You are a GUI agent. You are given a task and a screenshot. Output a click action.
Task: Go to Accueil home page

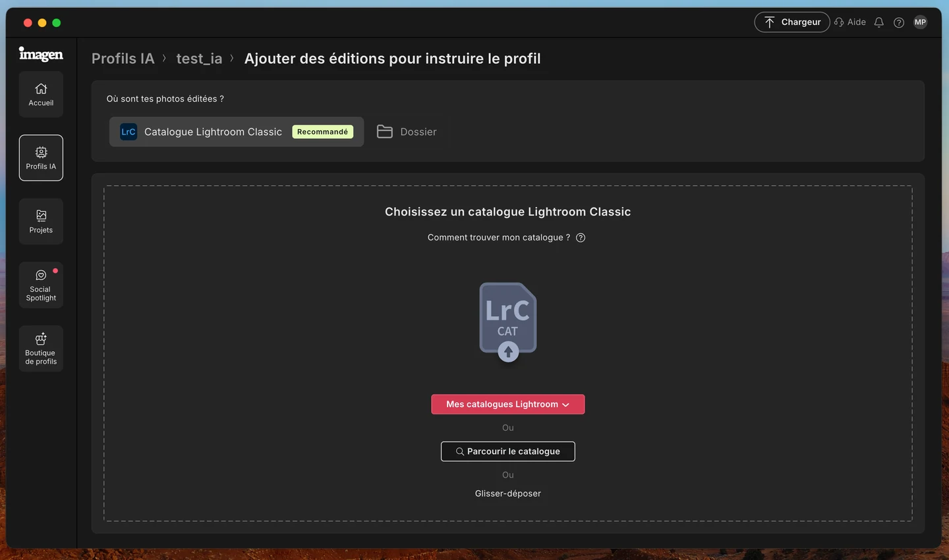pos(41,94)
